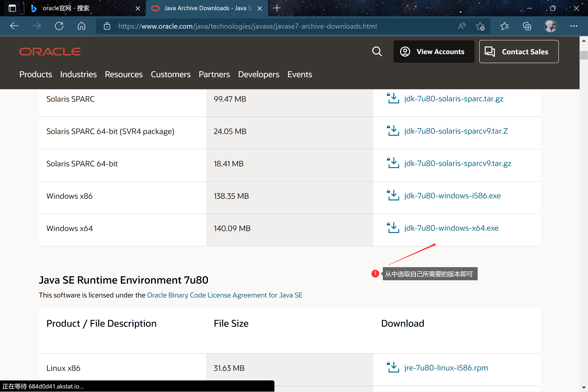Image resolution: width=588 pixels, height=392 pixels.
Task: Download jdk-7u80-windows-i586.exe
Action: [x=453, y=196]
